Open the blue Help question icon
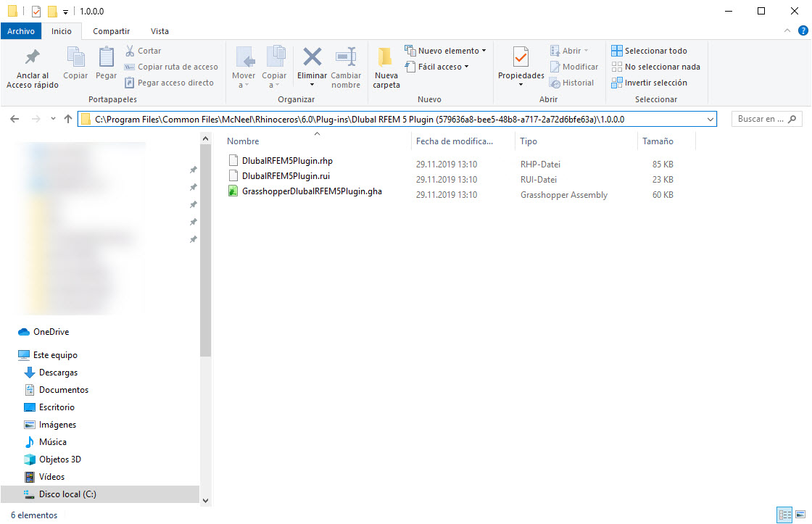 (x=803, y=31)
